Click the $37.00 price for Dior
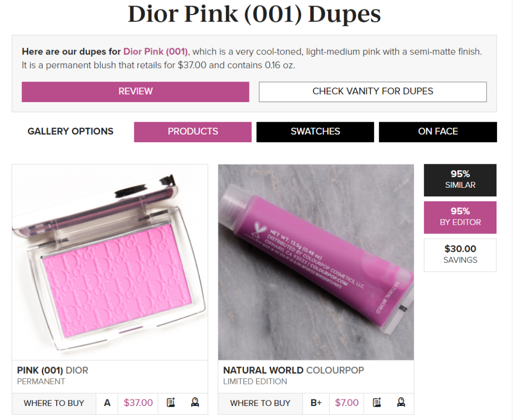This screenshot has width=513, height=420. point(138,402)
